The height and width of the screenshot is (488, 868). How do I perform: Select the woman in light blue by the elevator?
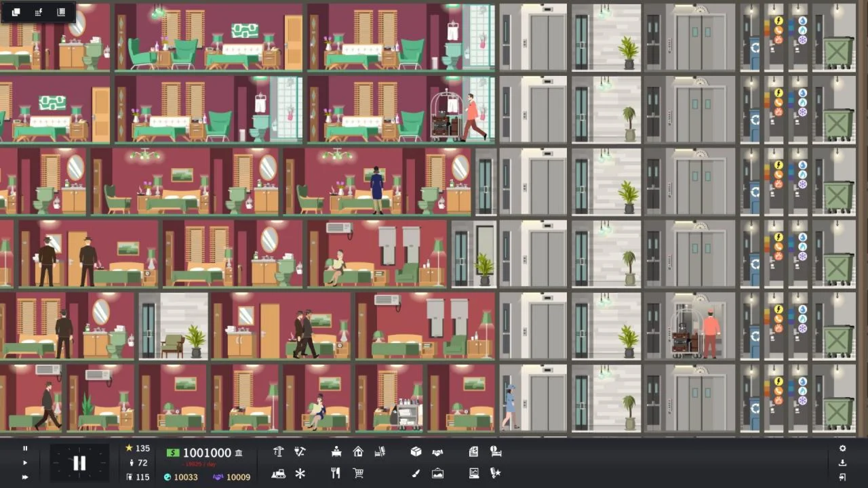tap(509, 407)
